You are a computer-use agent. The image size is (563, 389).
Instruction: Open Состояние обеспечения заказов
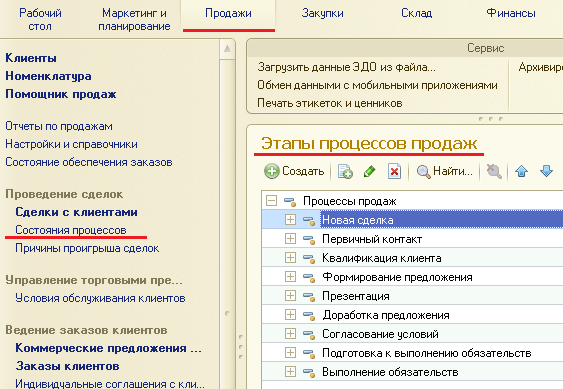[x=89, y=162]
